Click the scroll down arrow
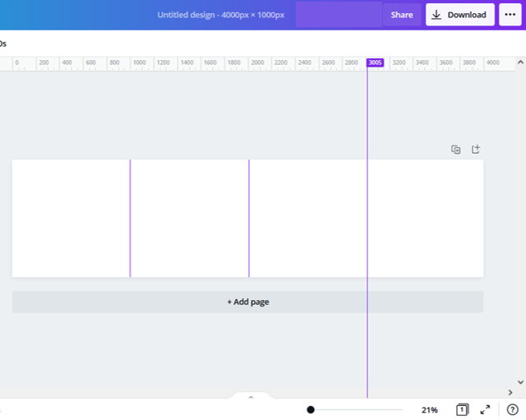The image size is (526, 420). (520, 382)
